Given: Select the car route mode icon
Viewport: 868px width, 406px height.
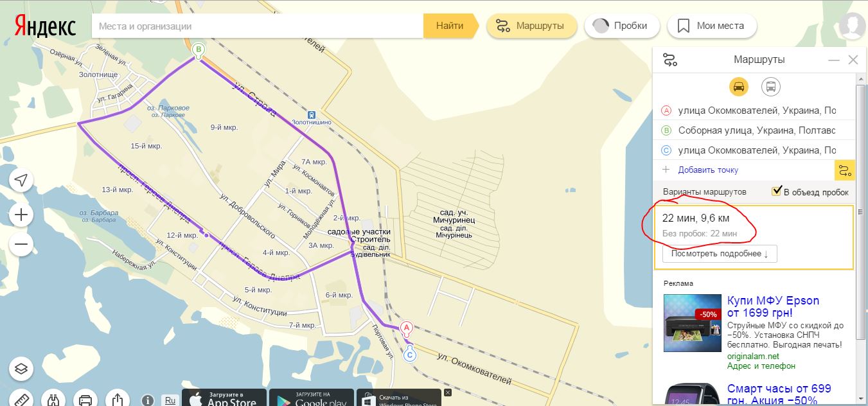Looking at the screenshot, I should coord(739,87).
